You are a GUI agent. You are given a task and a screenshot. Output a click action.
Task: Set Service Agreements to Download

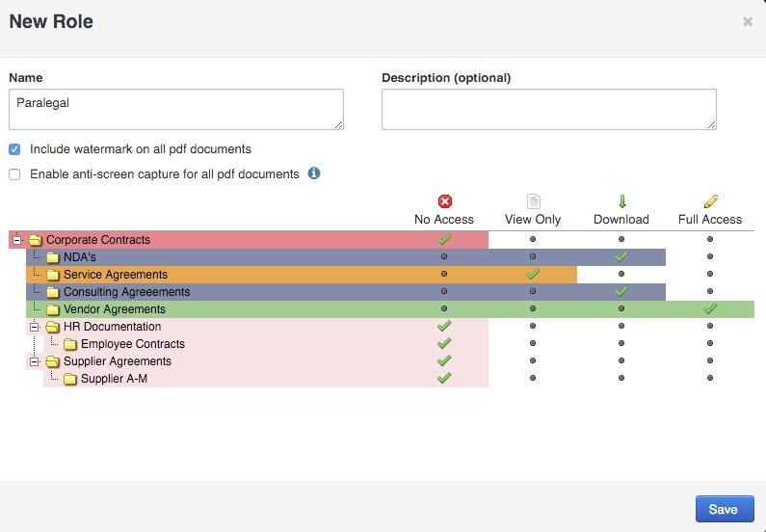pos(621,274)
